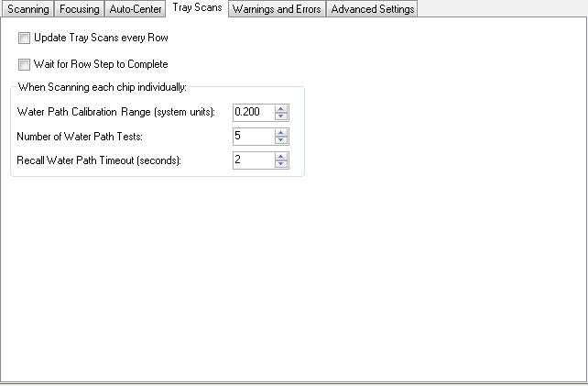Increment Number of Water Path Tests
Viewport: 588px width, 386px height.
pos(281,132)
